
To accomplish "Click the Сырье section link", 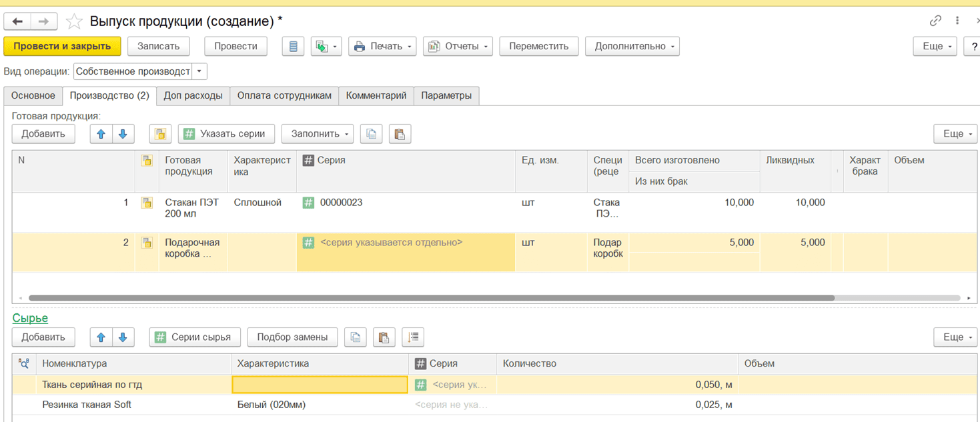I will click(x=30, y=318).
